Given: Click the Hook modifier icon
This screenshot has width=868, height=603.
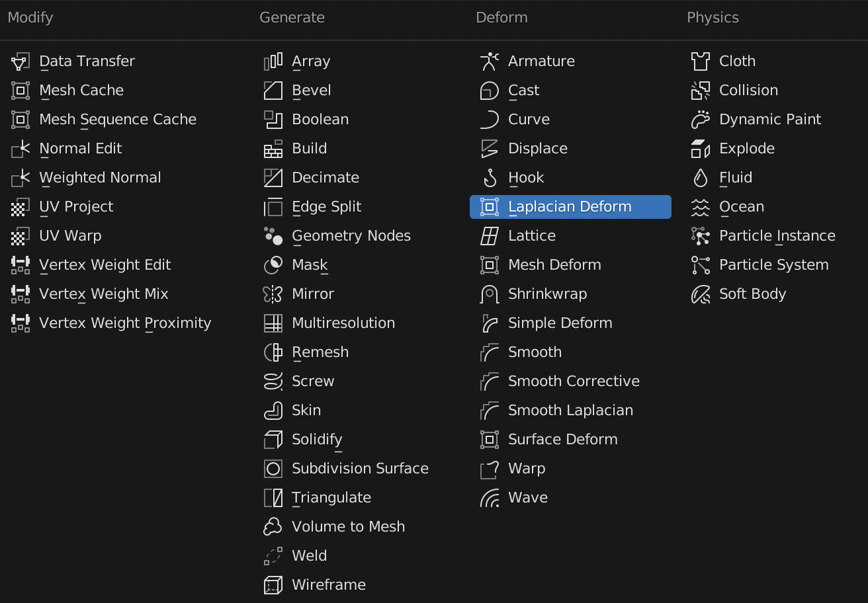Looking at the screenshot, I should (x=489, y=178).
